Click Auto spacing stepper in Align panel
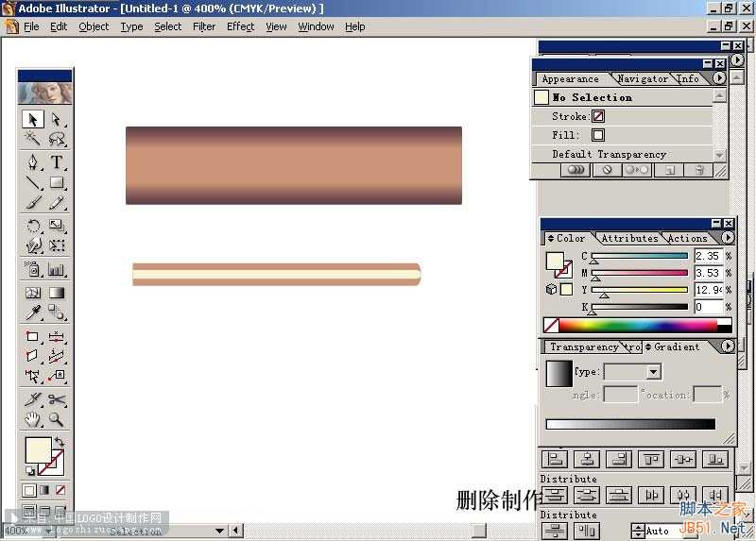The image size is (756, 541). coord(638,531)
